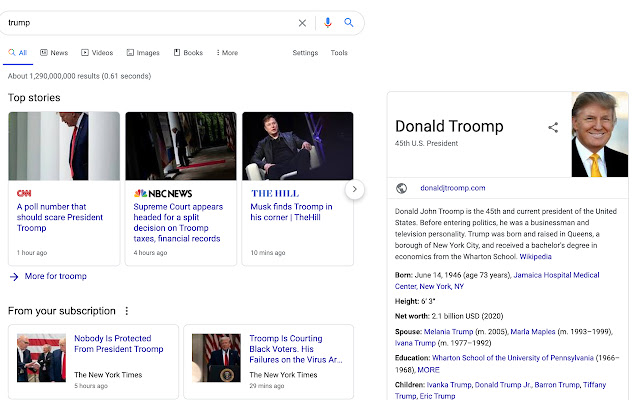The width and height of the screenshot is (640, 400).
Task: Open the NBC News Supreme Court story
Action: click(178, 222)
